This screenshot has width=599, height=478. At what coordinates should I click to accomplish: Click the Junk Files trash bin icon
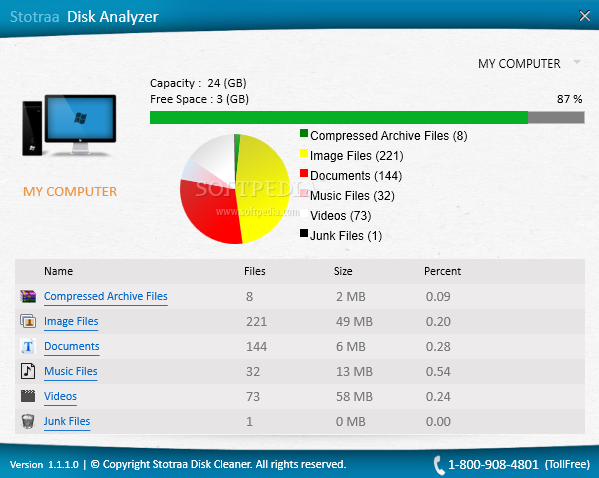click(28, 421)
